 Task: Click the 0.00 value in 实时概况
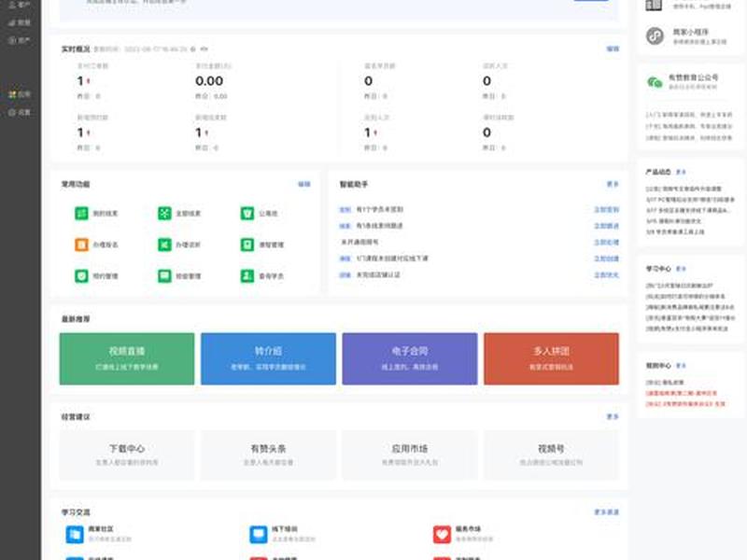(x=209, y=81)
